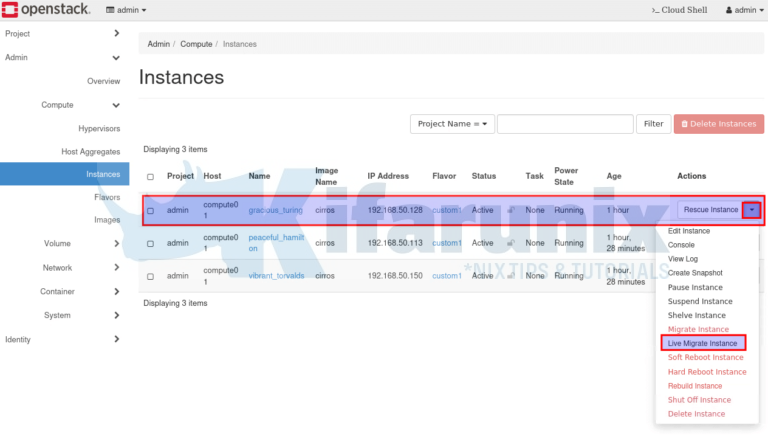768x439 pixels.
Task: Click the Compute breadcrumb link
Action: (x=196, y=44)
